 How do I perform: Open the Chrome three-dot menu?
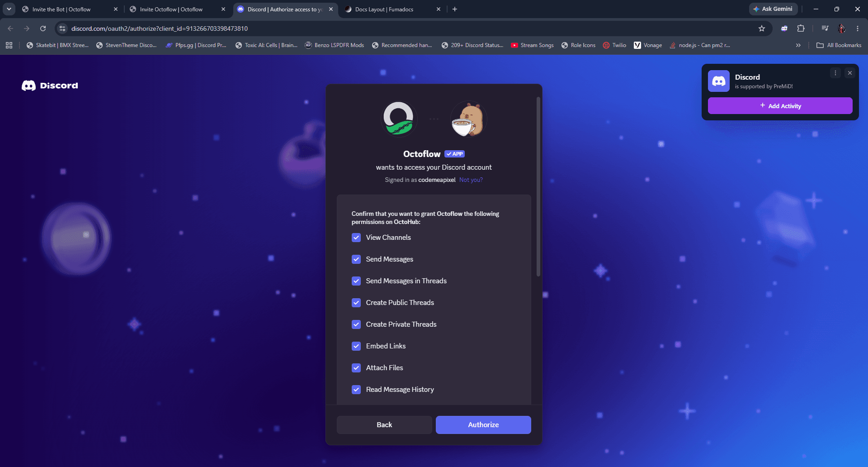click(x=858, y=29)
